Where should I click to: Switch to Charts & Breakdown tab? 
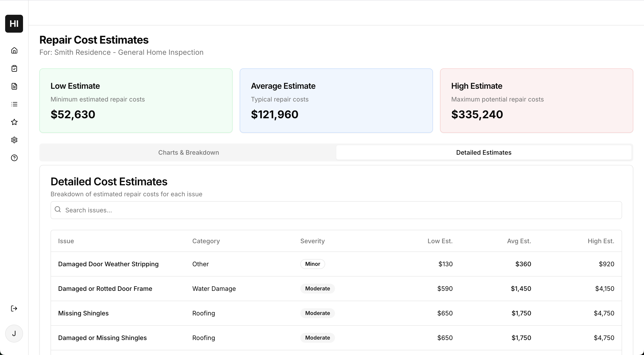point(189,152)
